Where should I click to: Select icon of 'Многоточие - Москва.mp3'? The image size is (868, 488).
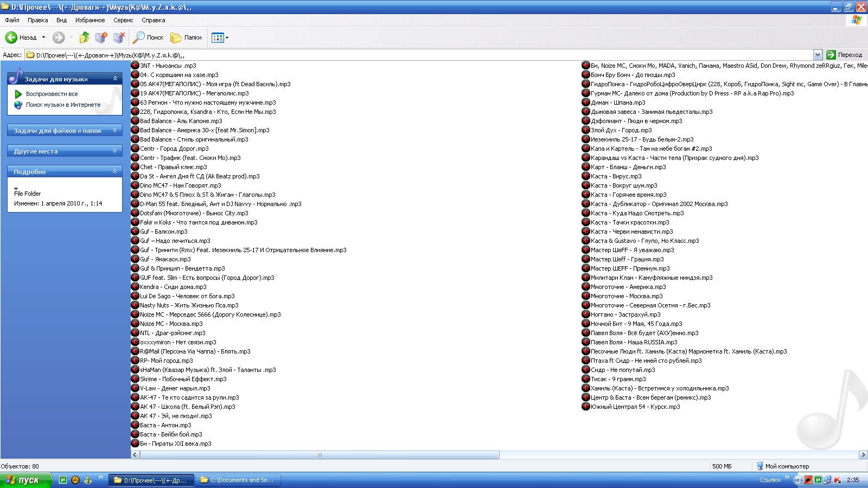(x=586, y=296)
